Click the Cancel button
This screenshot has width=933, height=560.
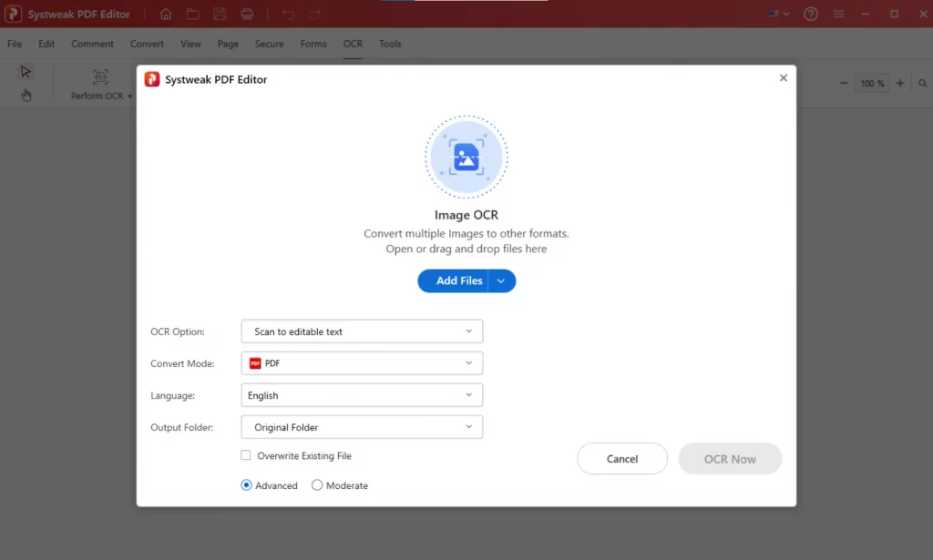[x=622, y=458]
